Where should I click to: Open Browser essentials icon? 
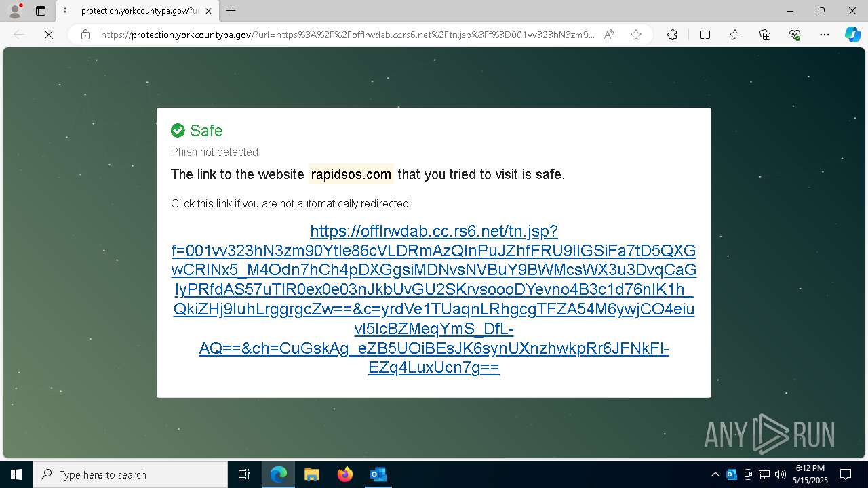pos(795,35)
